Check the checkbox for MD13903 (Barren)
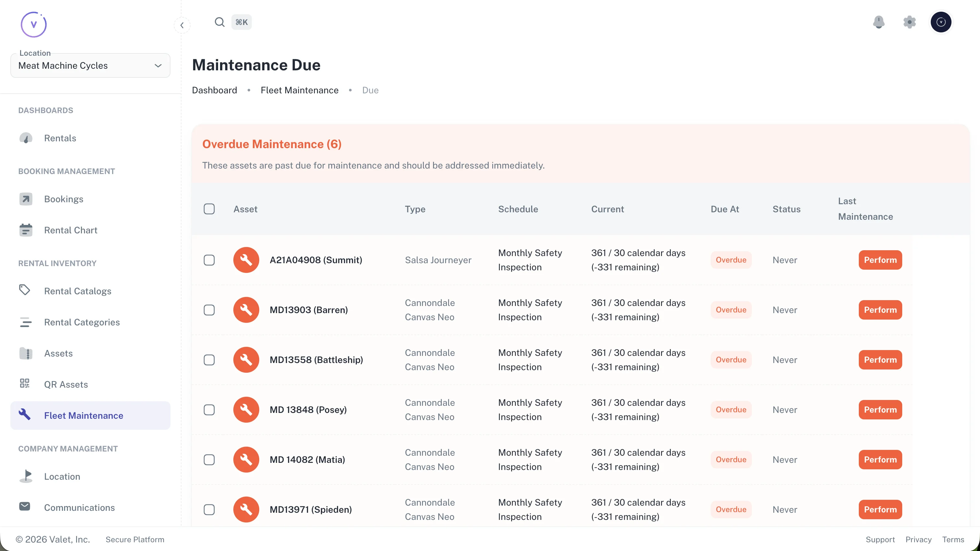Screen dimensions: 980x551 [x=210, y=310]
